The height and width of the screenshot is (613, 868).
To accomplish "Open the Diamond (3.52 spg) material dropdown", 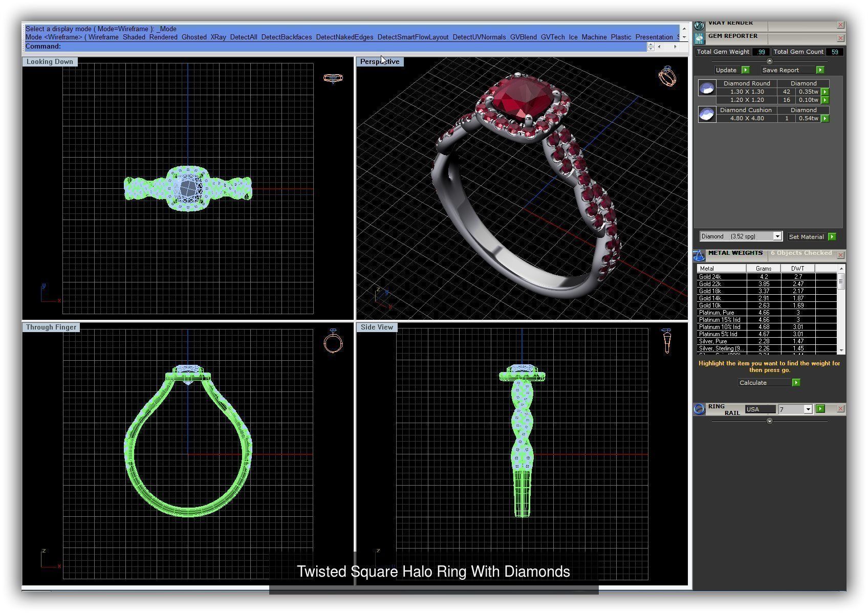I will [x=777, y=236].
